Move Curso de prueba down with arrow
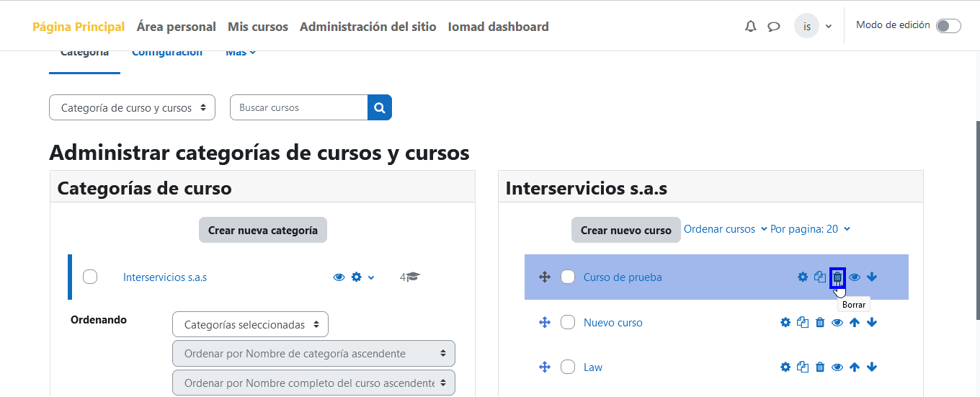Image resolution: width=980 pixels, height=397 pixels. (872, 277)
